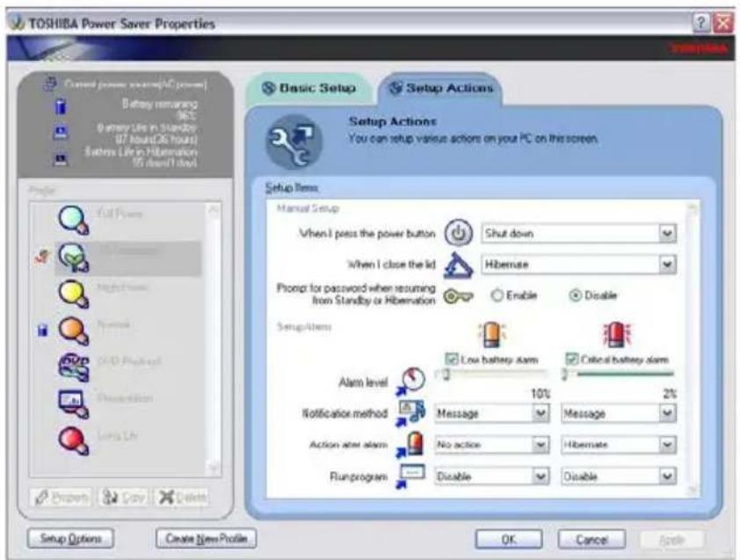The image size is (740, 560).
Task: Select the highlighted profile with green check icon
Action: tap(74, 258)
